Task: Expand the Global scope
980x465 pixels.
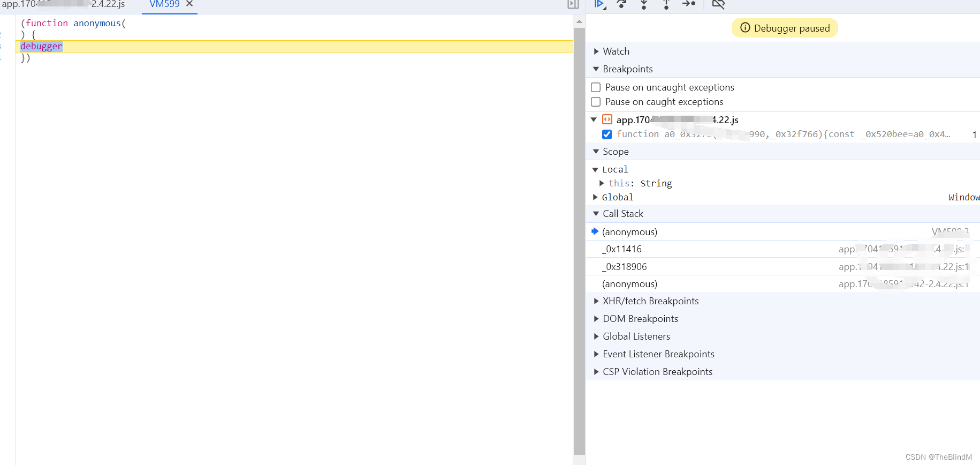Action: 595,197
